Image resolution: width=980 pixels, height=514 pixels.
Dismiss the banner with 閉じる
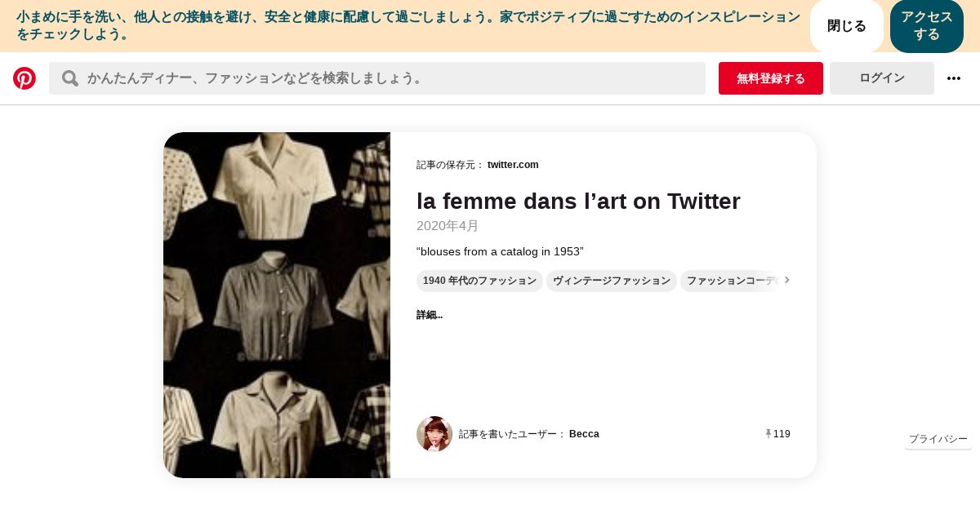[x=847, y=26]
